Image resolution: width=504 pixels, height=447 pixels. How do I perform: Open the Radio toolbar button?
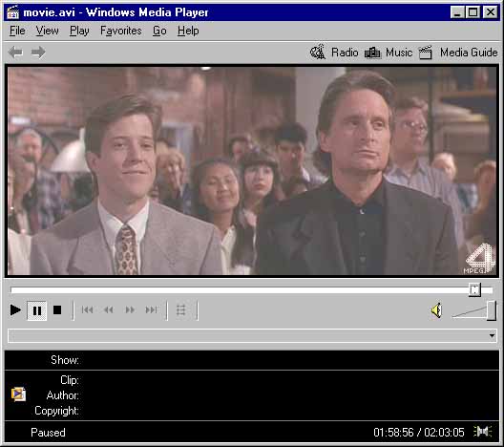point(334,53)
